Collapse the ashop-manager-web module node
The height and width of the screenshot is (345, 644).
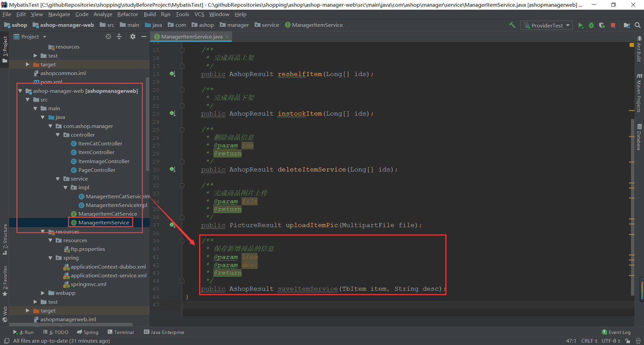[20, 91]
